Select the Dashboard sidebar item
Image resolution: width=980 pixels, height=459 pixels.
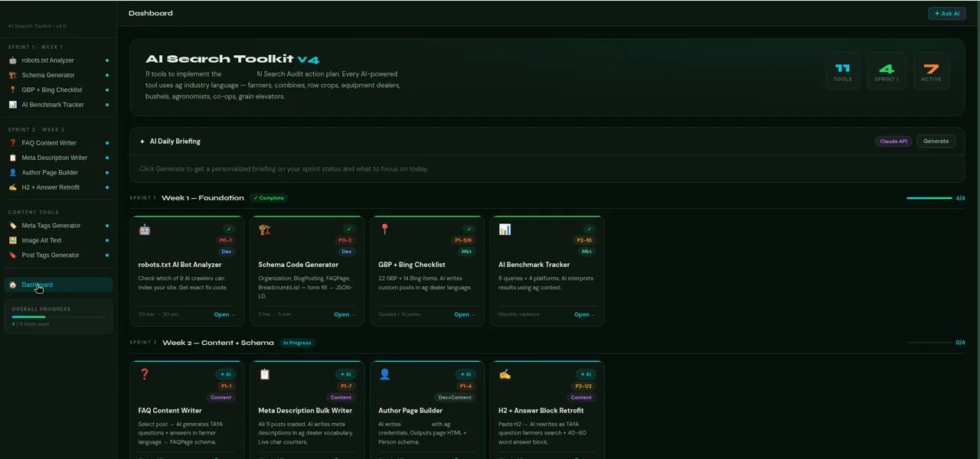pos(58,285)
